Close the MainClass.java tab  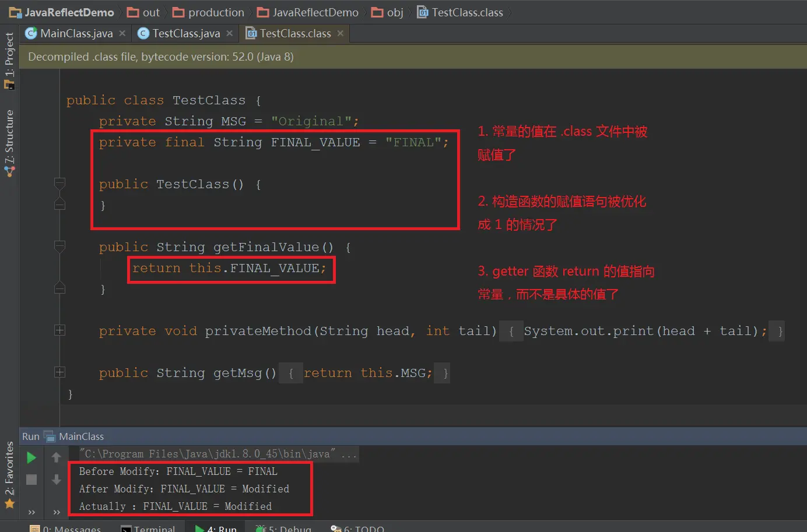coord(122,33)
